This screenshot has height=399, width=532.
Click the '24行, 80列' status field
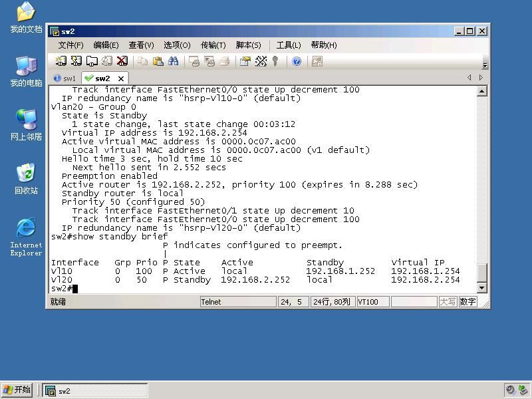click(332, 302)
